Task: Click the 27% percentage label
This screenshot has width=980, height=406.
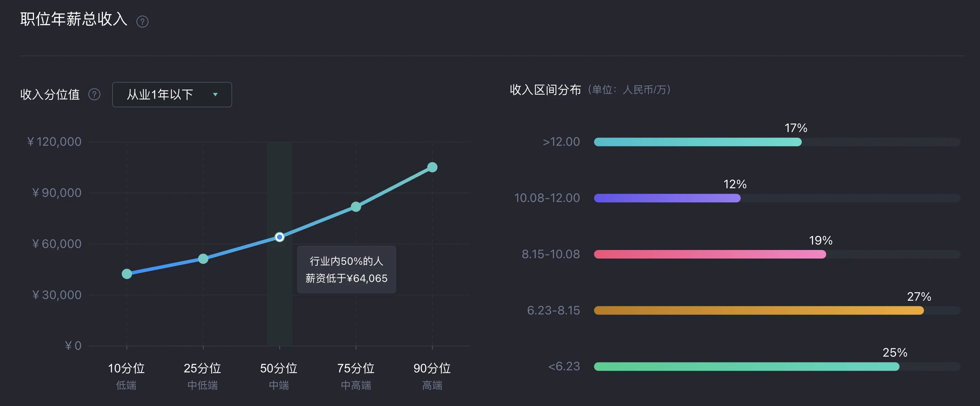Action: coord(919,296)
